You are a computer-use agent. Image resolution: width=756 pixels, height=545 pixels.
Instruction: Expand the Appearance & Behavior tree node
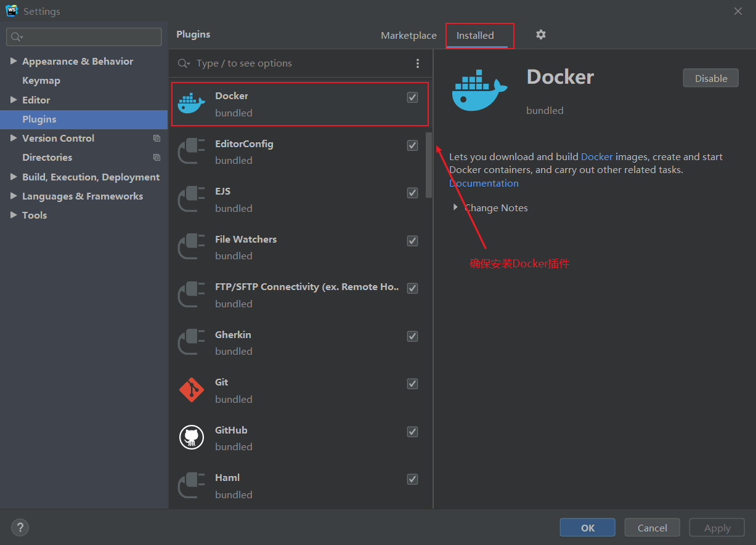[14, 61]
